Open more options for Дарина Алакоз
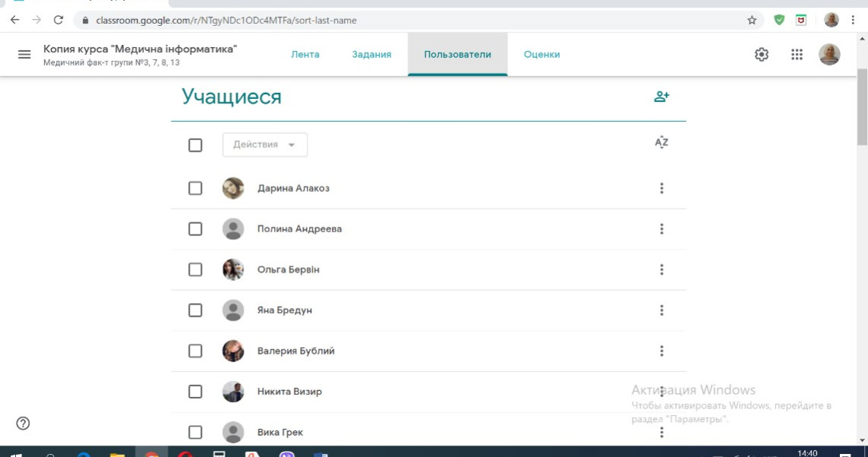Image resolution: width=868 pixels, height=457 pixels. pyautogui.click(x=662, y=188)
